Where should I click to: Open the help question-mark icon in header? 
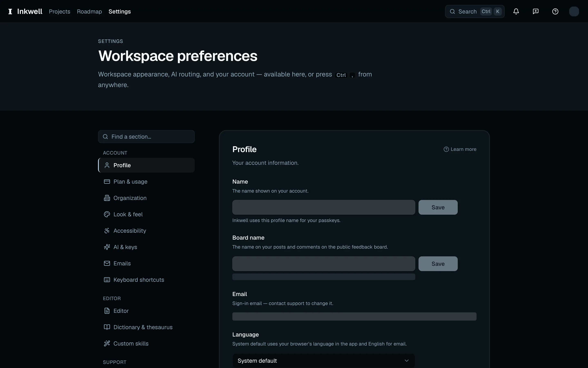coord(555,11)
